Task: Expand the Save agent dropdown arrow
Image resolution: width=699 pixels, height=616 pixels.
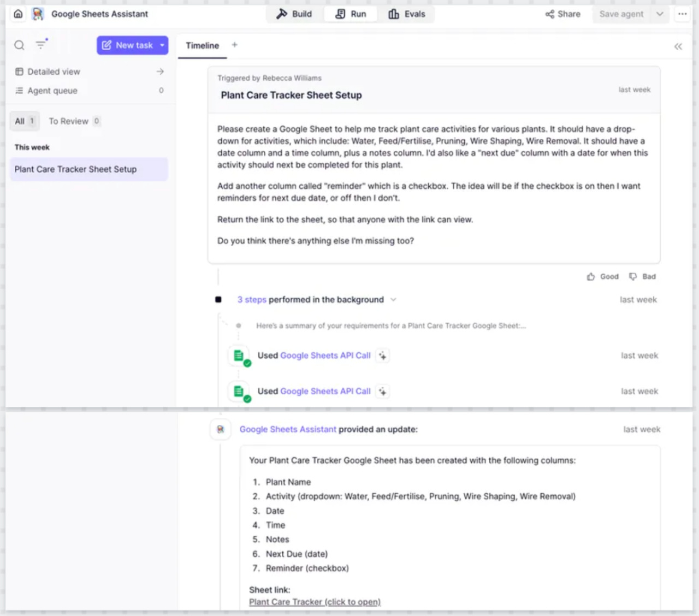Action: pos(660,14)
